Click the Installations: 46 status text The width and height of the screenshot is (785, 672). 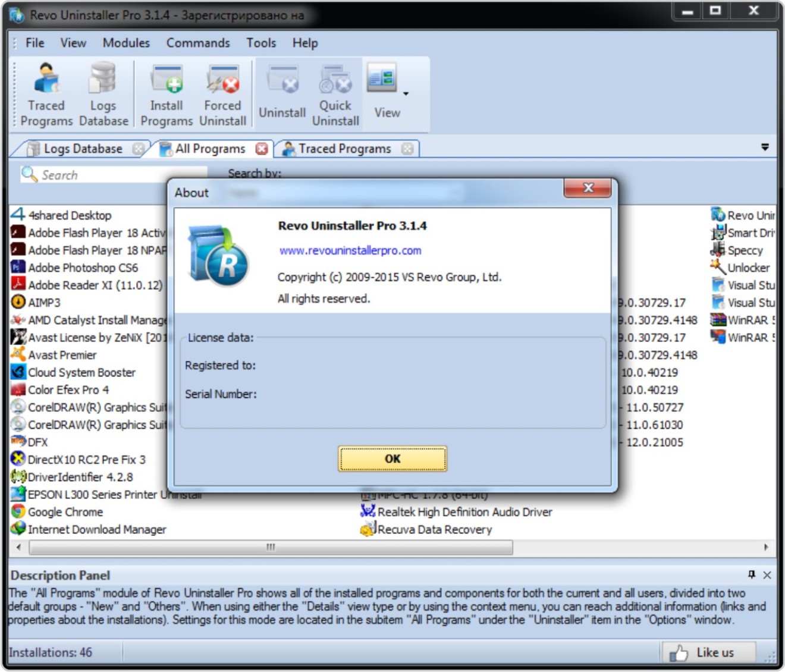(x=51, y=652)
